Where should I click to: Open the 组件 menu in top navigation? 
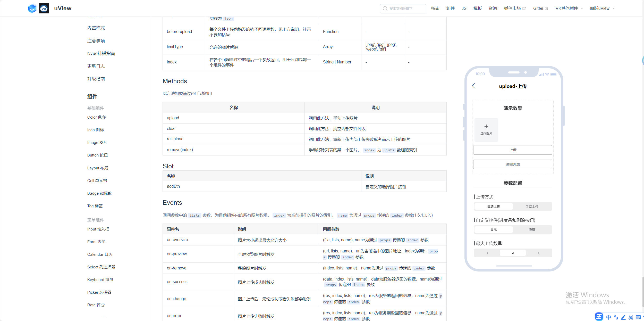(450, 9)
